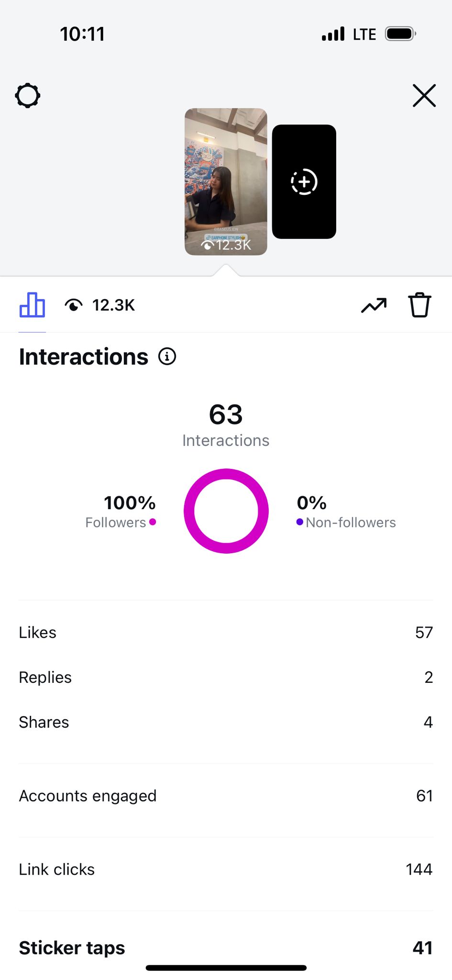Image resolution: width=452 pixels, height=980 pixels.
Task: Tap the Accounts engaged row
Action: (226, 796)
